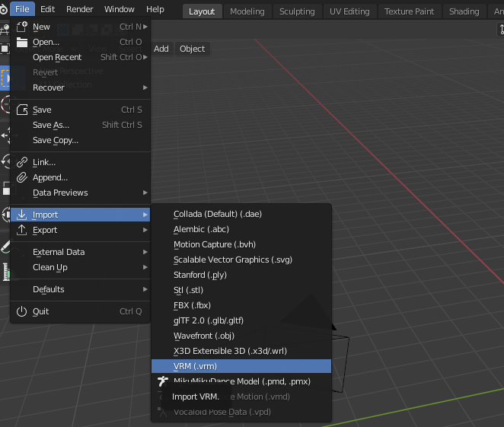Choose Append... from the File menu
Screen dimensions: 504x427
[x=81, y=177]
